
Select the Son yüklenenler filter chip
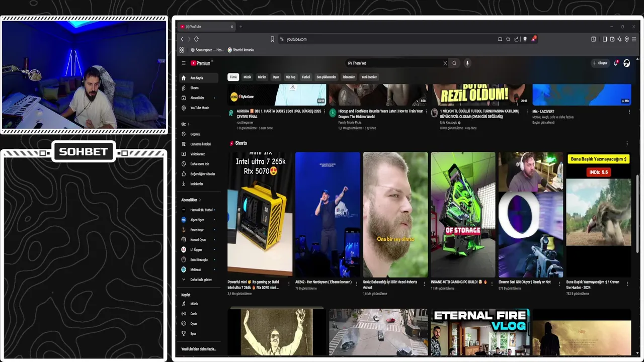pos(326,77)
